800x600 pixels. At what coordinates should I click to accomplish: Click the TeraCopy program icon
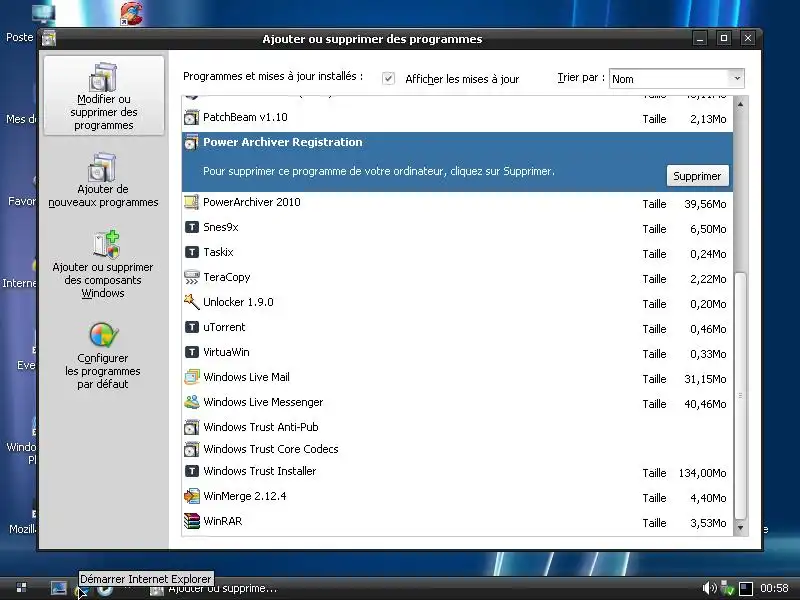191,277
